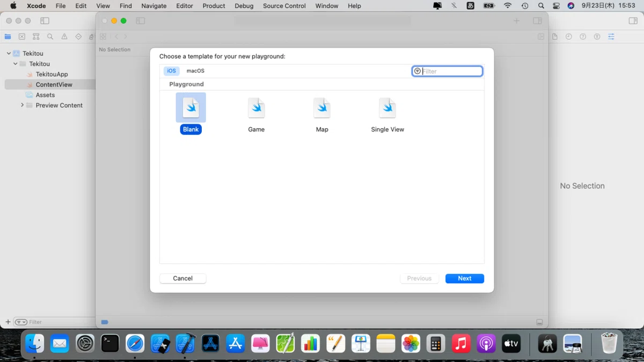Open the Project navigator folder icon
The image size is (644, 362).
8,36
